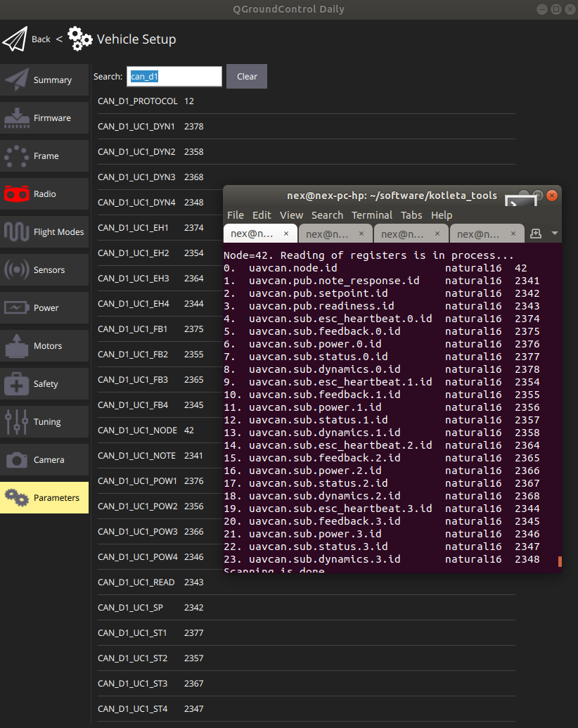Close the third terminal tab
Image resolution: width=578 pixels, height=728 pixels.
(437, 234)
